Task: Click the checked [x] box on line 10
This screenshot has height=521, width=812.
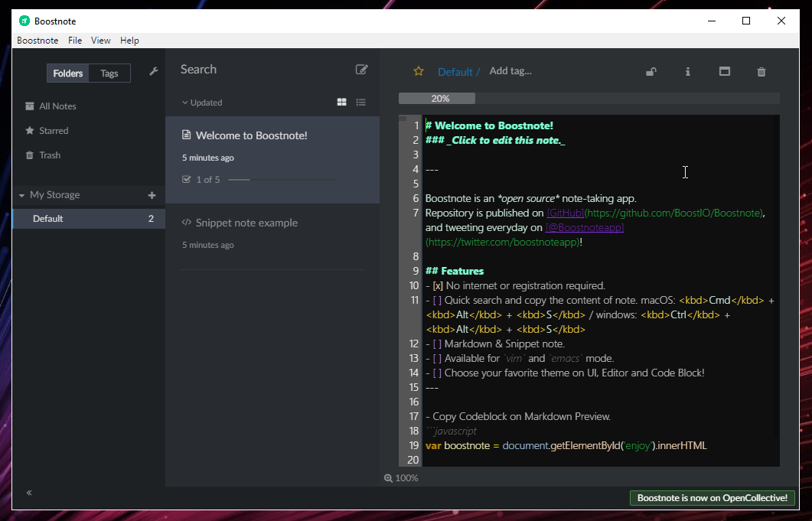Action: (x=438, y=285)
